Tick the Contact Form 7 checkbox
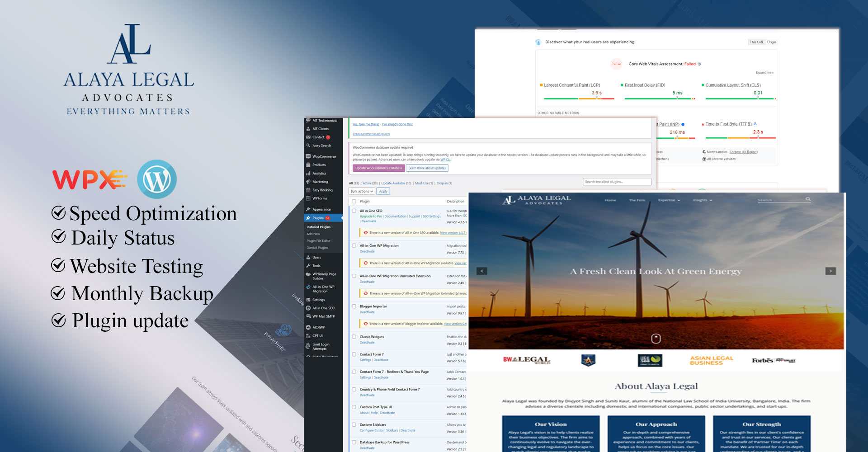 point(354,354)
